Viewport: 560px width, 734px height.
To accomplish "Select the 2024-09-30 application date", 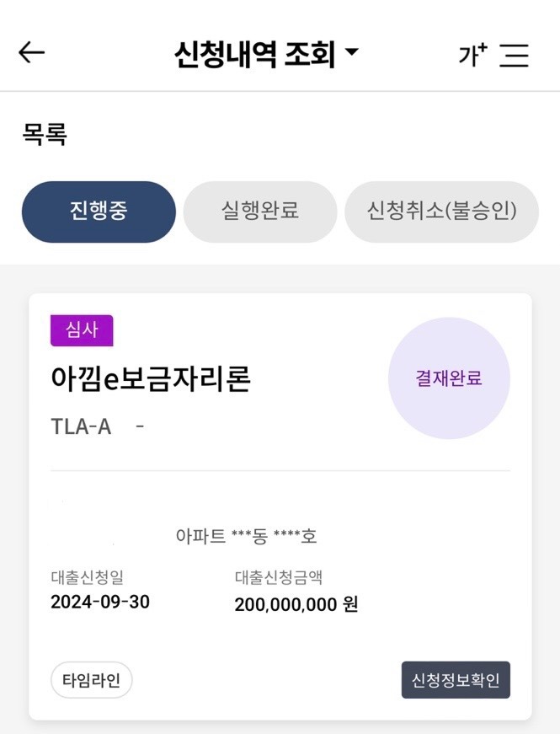I will [x=100, y=602].
